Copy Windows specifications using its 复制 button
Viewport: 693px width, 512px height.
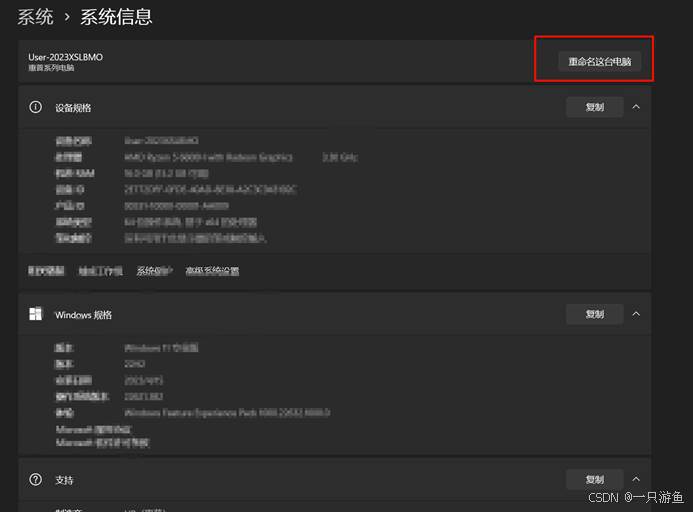click(594, 314)
